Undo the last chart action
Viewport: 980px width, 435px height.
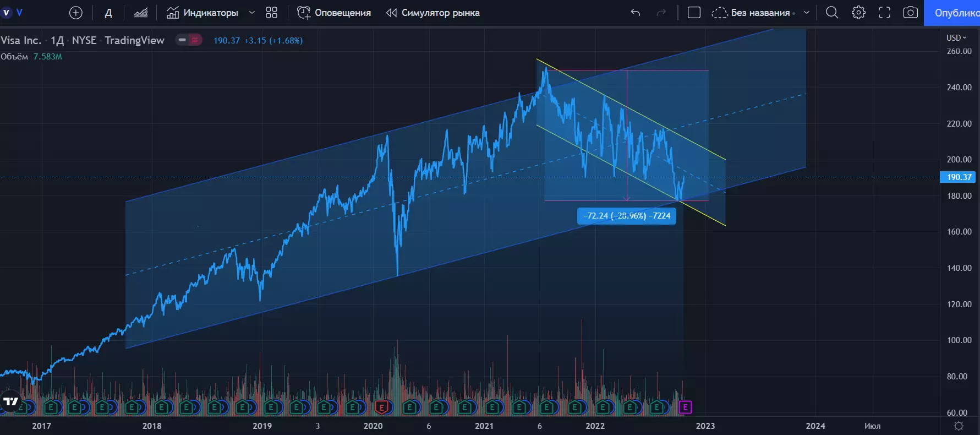(636, 13)
